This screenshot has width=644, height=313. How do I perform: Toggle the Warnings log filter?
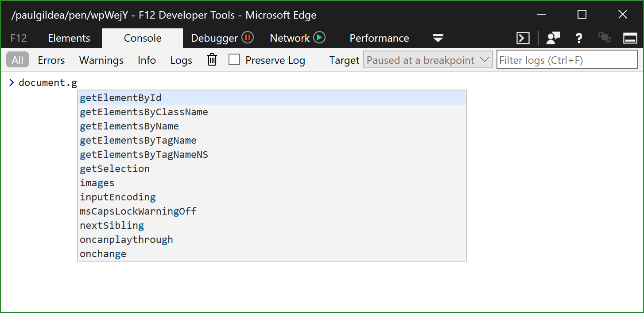[101, 60]
